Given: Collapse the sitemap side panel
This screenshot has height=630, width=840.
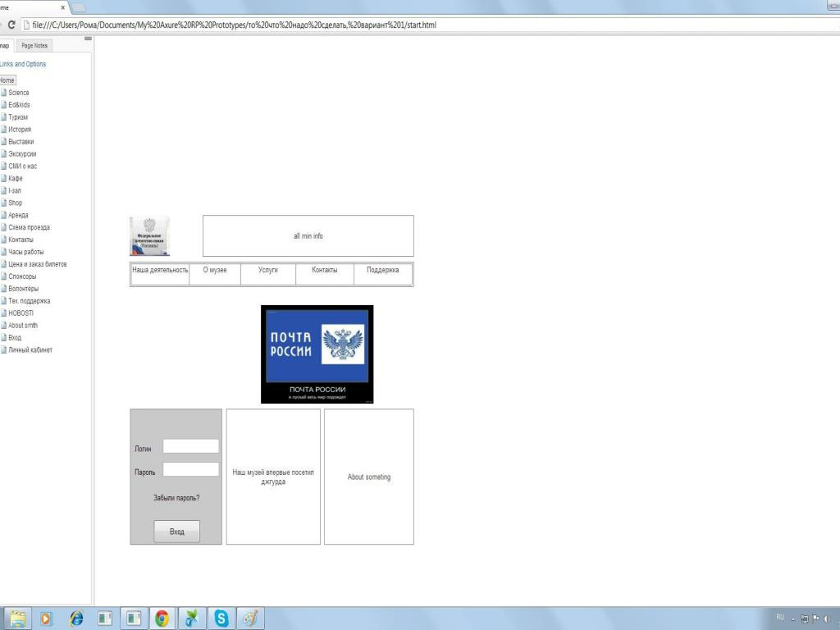Looking at the screenshot, I should pyautogui.click(x=88, y=39).
